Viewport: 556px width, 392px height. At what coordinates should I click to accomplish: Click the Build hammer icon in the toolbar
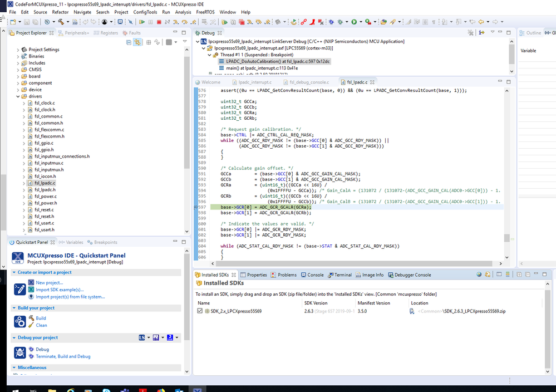[x=60, y=22]
